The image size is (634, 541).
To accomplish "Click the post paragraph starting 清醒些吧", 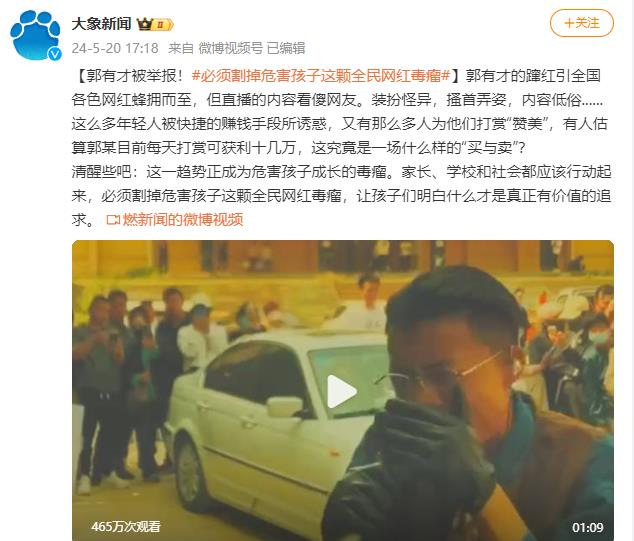I will 341,196.
